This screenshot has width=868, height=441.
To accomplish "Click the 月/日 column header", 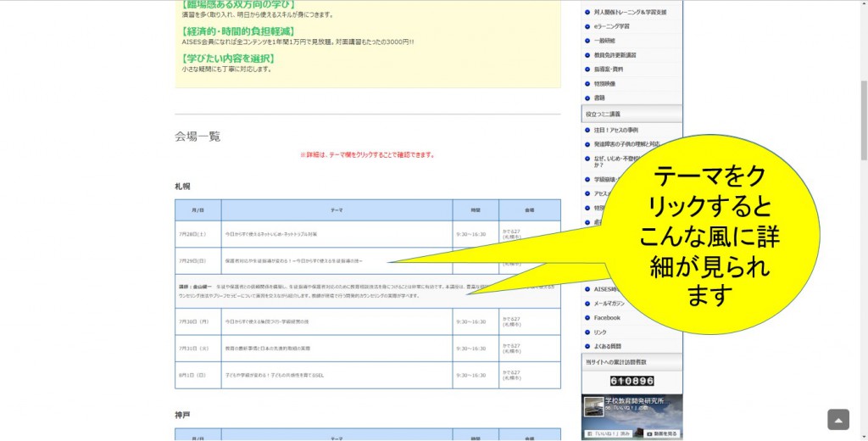I will click(x=198, y=210).
